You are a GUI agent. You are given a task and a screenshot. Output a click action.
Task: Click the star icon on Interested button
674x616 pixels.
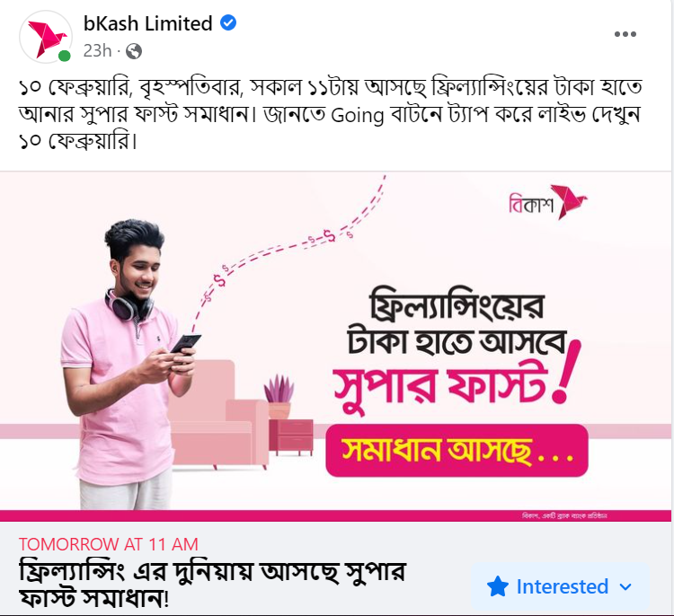pyautogui.click(x=498, y=586)
